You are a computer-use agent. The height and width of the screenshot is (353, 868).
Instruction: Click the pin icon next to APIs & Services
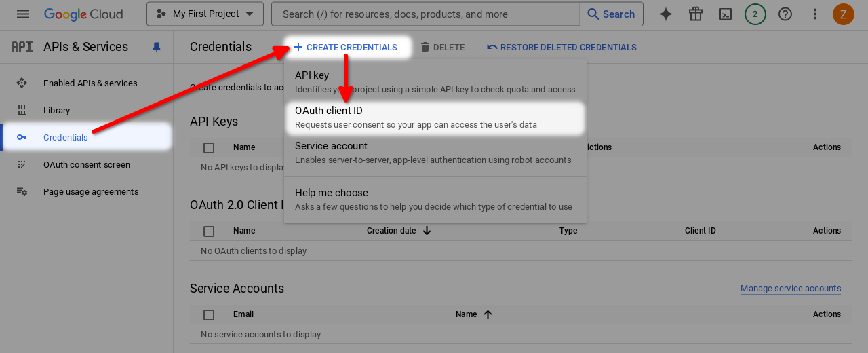157,47
